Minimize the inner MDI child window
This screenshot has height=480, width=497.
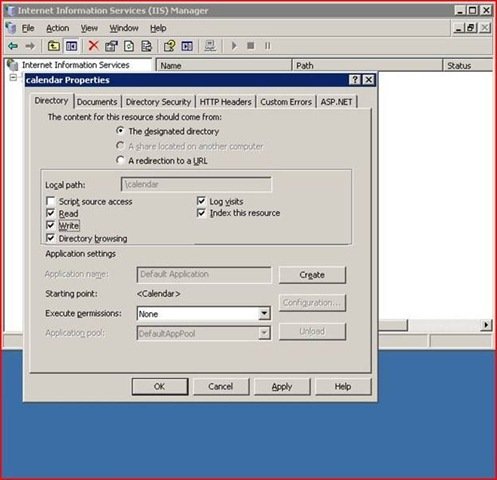coord(459,28)
